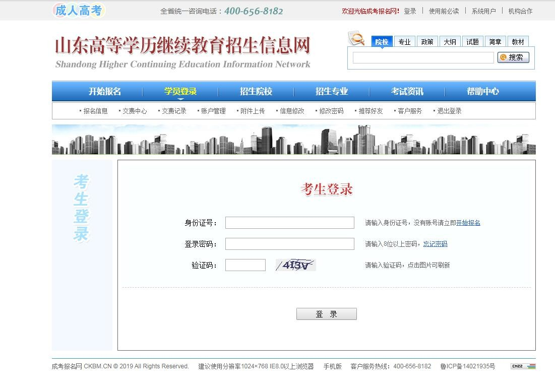This screenshot has width=555, height=392.
Task: Open 帮助中心 in main navigation
Action: [x=483, y=91]
